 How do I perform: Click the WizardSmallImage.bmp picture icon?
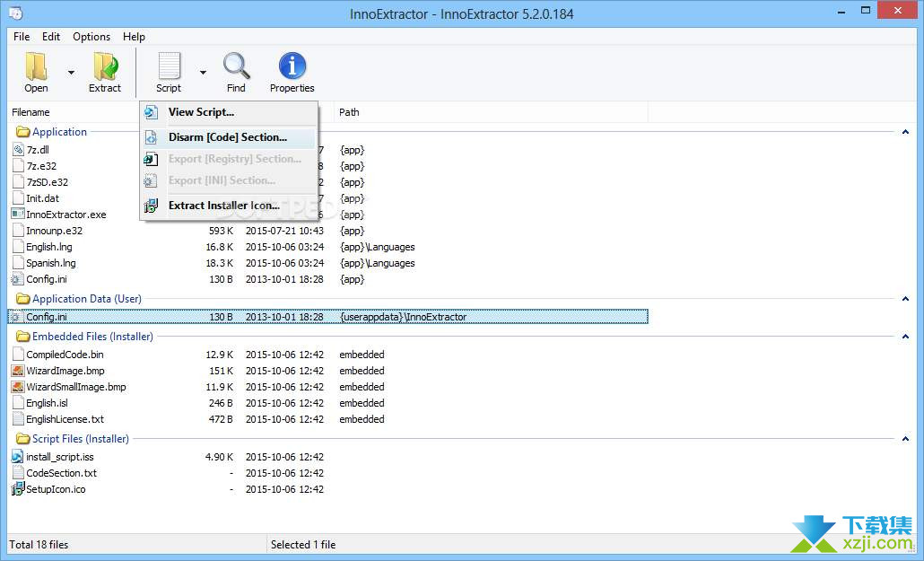point(18,387)
